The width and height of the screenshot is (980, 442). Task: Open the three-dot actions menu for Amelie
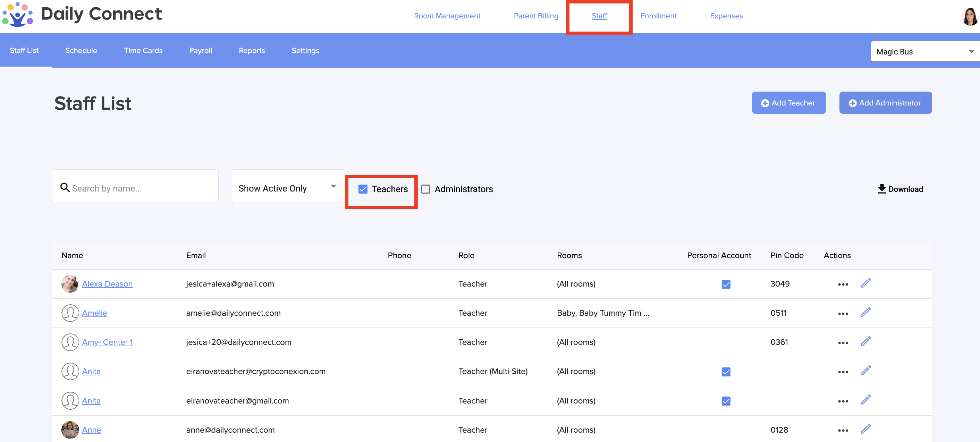pyautogui.click(x=843, y=313)
